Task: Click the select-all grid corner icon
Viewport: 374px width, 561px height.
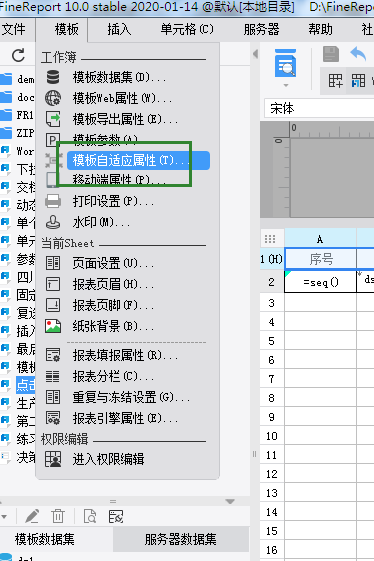Action: click(x=270, y=239)
